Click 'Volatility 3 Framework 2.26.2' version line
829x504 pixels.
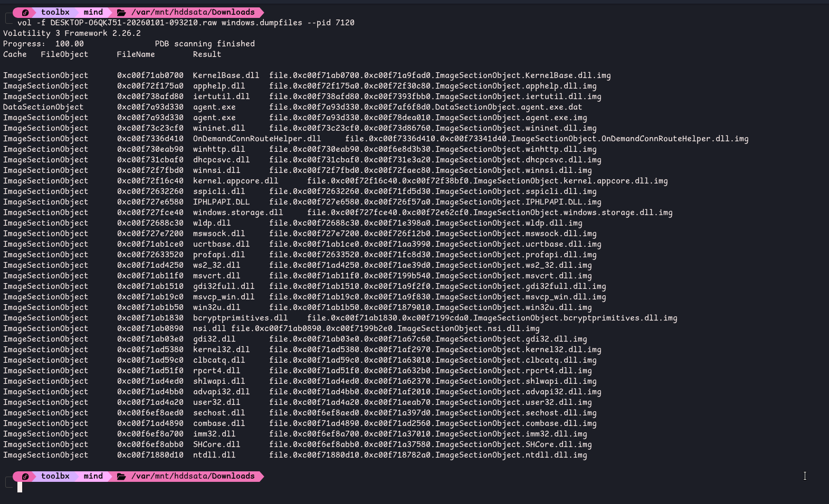(72, 33)
